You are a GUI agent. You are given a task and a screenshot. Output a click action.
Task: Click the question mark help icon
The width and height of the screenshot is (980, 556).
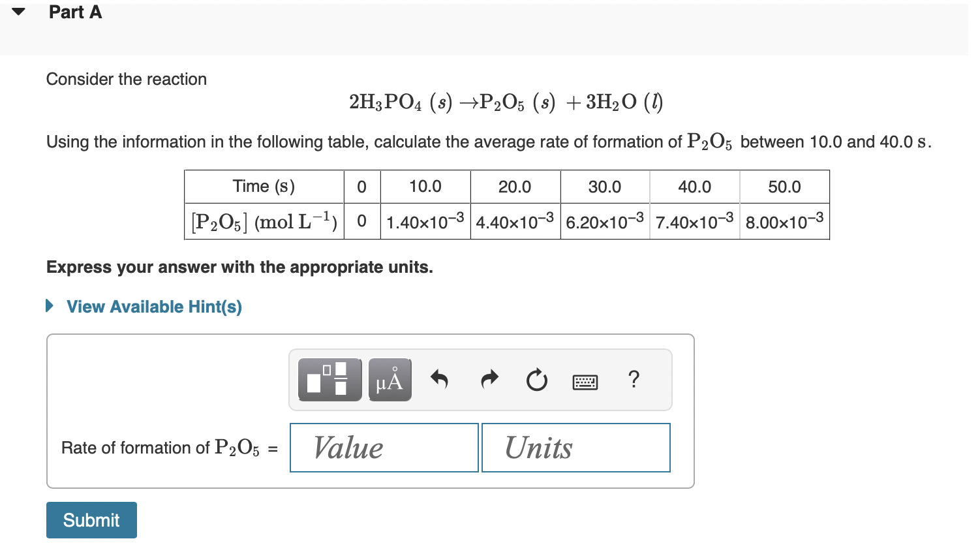pyautogui.click(x=634, y=380)
